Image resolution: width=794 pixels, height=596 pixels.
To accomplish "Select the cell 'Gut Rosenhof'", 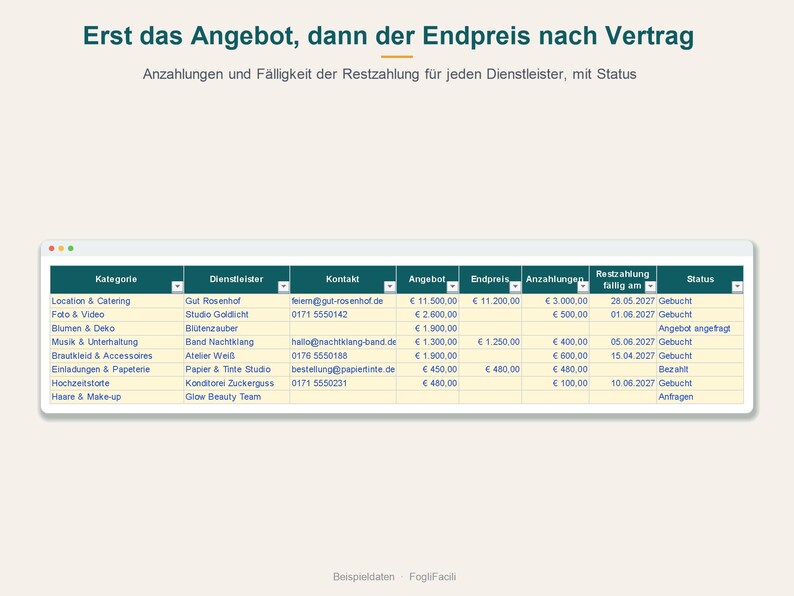I will coord(237,301).
